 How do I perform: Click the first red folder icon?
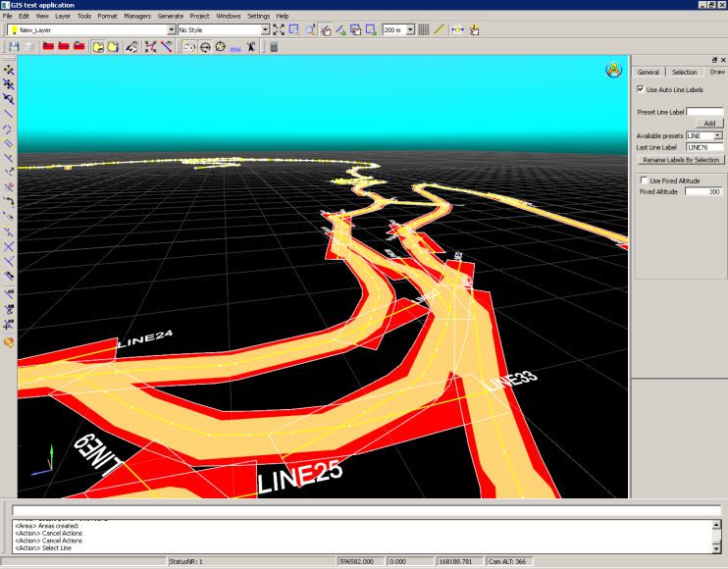point(46,46)
